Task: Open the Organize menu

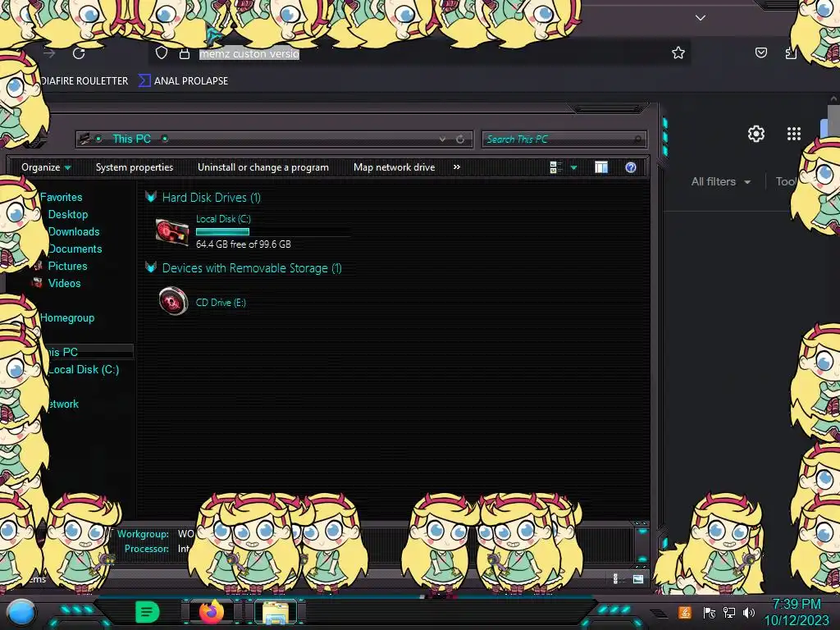Action: click(x=46, y=167)
